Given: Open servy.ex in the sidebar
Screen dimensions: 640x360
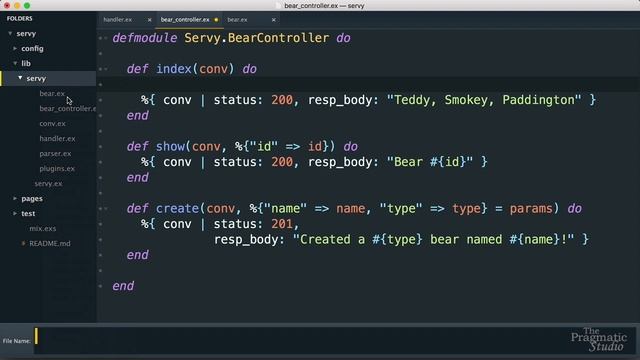Looking at the screenshot, I should 48,184.
